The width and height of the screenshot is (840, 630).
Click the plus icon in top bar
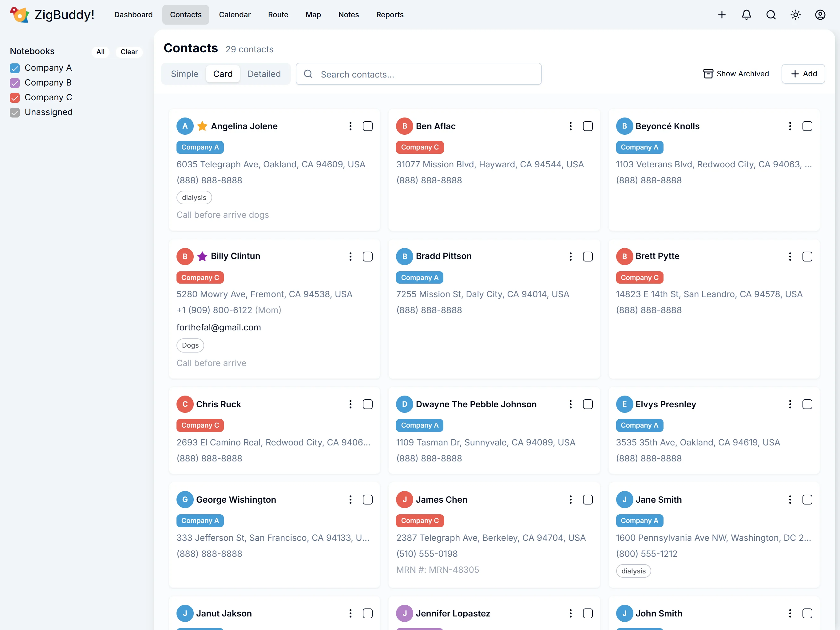[x=722, y=15]
